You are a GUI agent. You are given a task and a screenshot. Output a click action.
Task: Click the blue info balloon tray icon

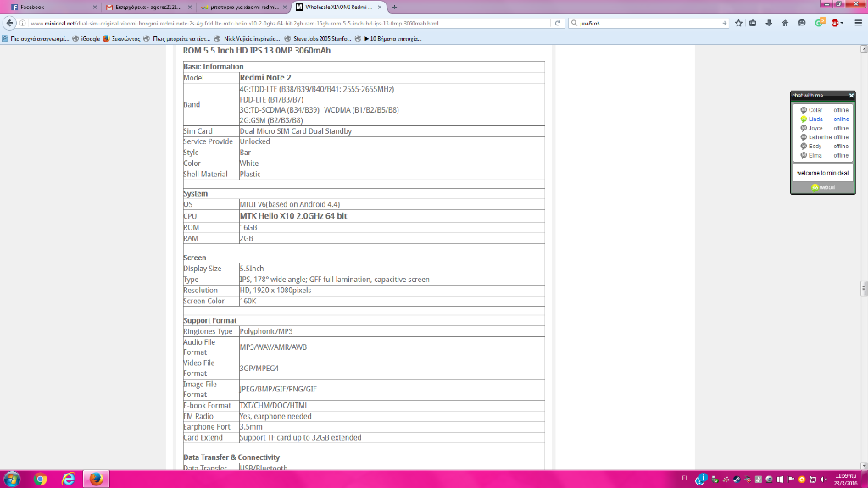(701, 479)
